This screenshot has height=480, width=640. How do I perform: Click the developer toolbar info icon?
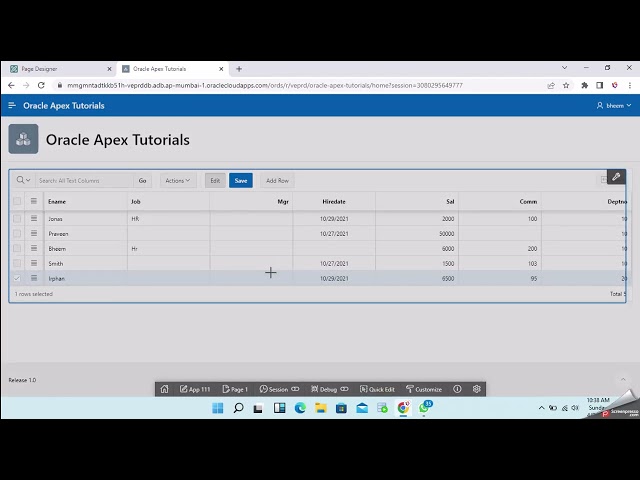457,389
